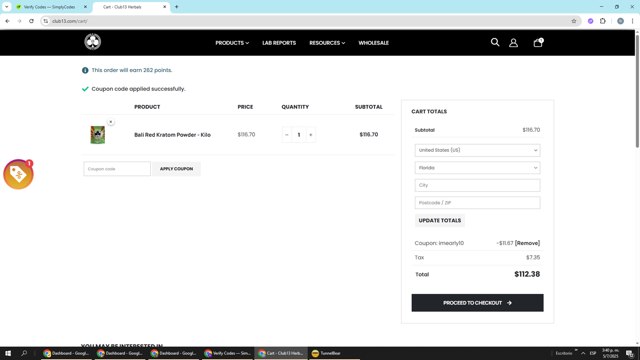The image size is (640, 360).
Task: Click Proceed to Checkout button
Action: tap(477, 303)
